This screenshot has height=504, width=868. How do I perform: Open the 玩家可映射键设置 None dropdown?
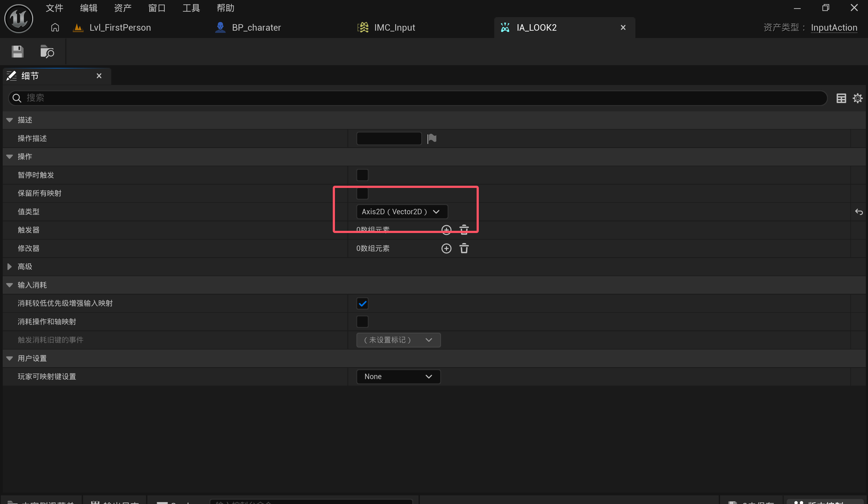click(x=398, y=377)
